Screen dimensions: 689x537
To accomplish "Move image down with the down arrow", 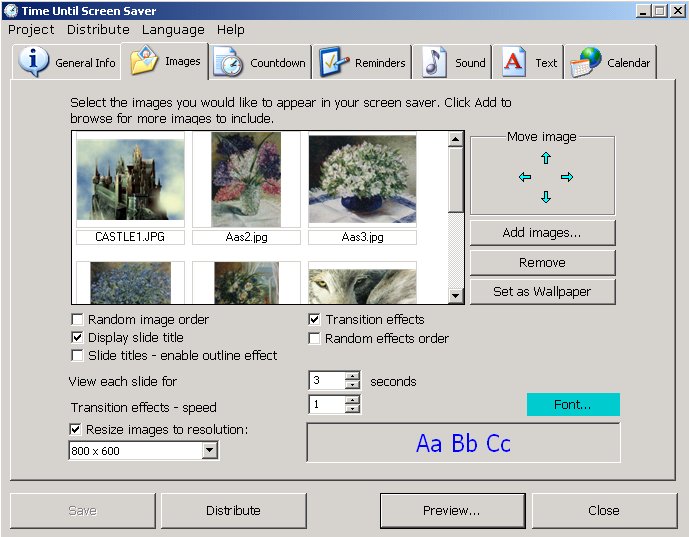I will 546,196.
